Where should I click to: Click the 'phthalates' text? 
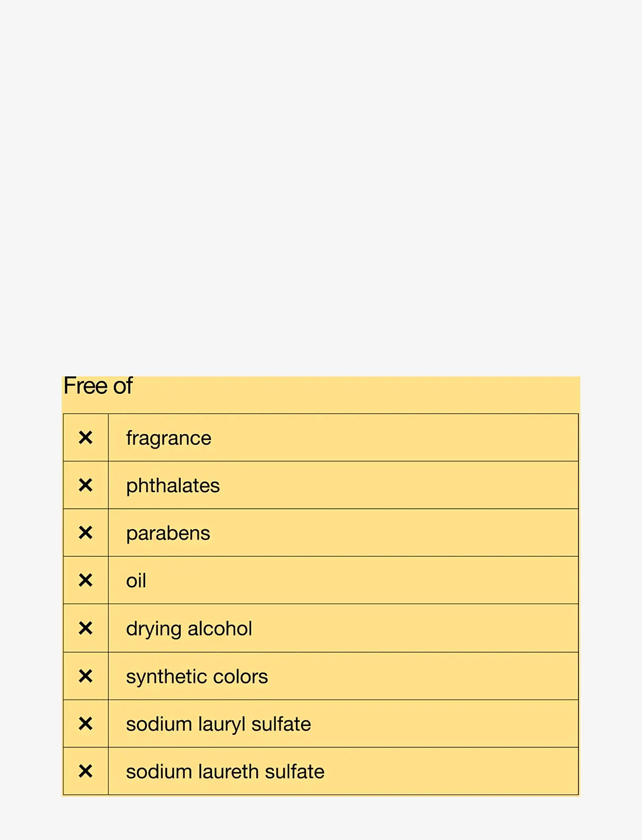173,486
